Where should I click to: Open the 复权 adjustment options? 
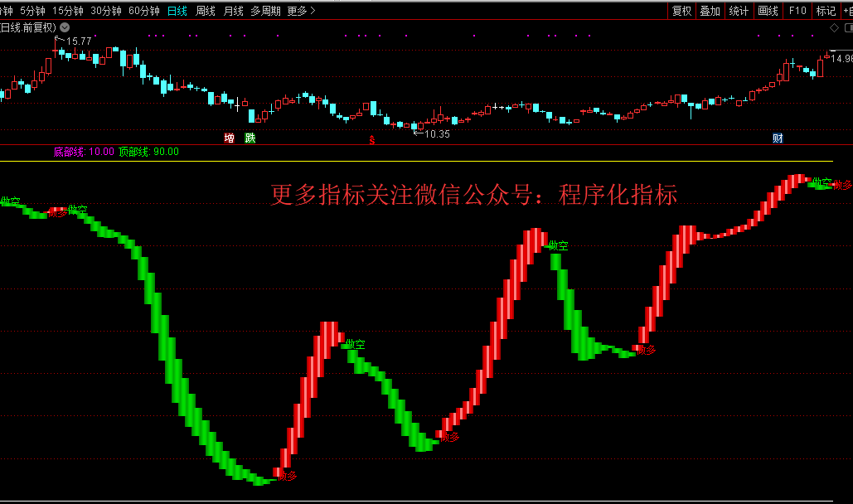[681, 11]
